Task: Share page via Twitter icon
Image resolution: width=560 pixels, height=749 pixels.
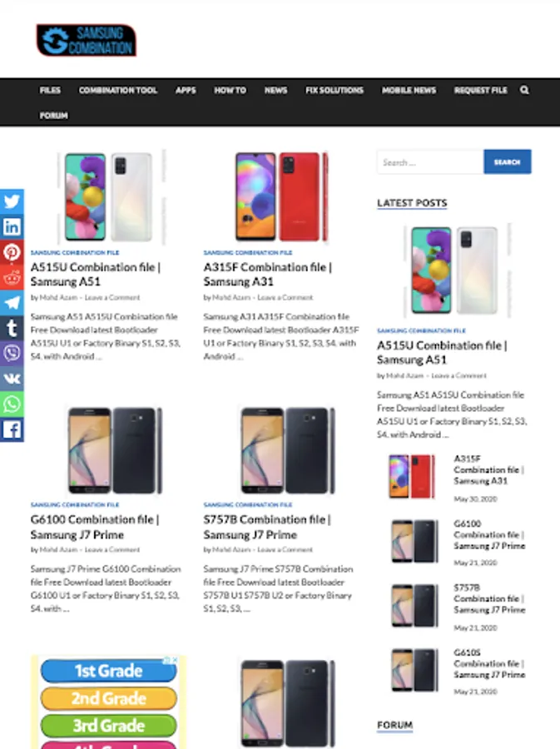Action: click(x=12, y=201)
